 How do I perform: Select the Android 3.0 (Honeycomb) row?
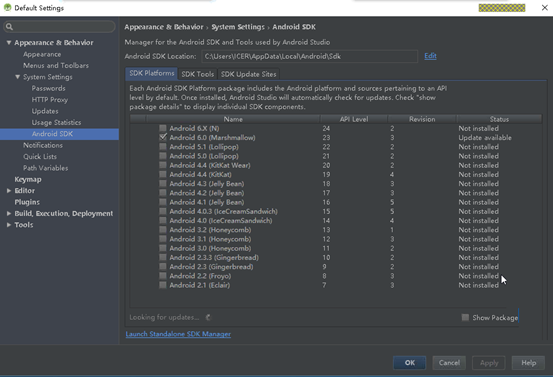pos(335,248)
